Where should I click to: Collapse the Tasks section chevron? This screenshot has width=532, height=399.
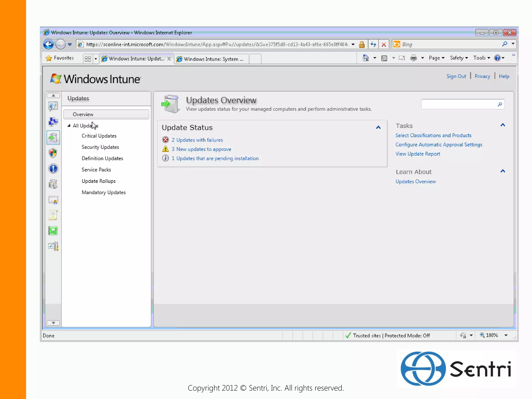[503, 125]
